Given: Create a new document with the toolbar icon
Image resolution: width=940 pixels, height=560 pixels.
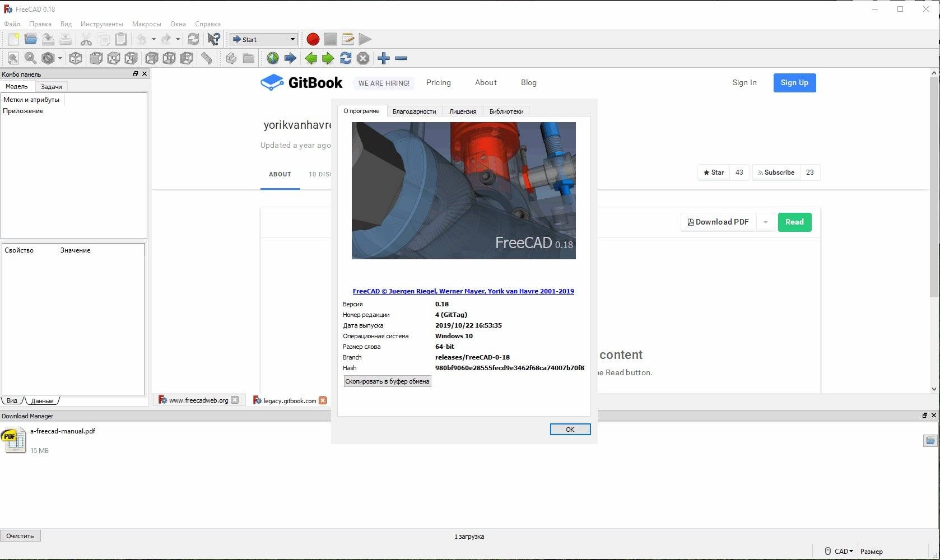Looking at the screenshot, I should [x=13, y=39].
